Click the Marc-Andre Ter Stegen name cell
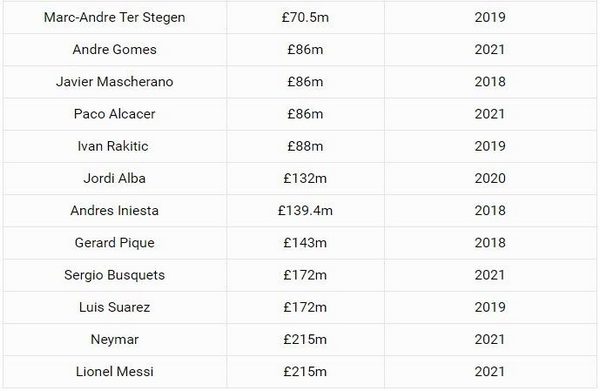 click(114, 17)
